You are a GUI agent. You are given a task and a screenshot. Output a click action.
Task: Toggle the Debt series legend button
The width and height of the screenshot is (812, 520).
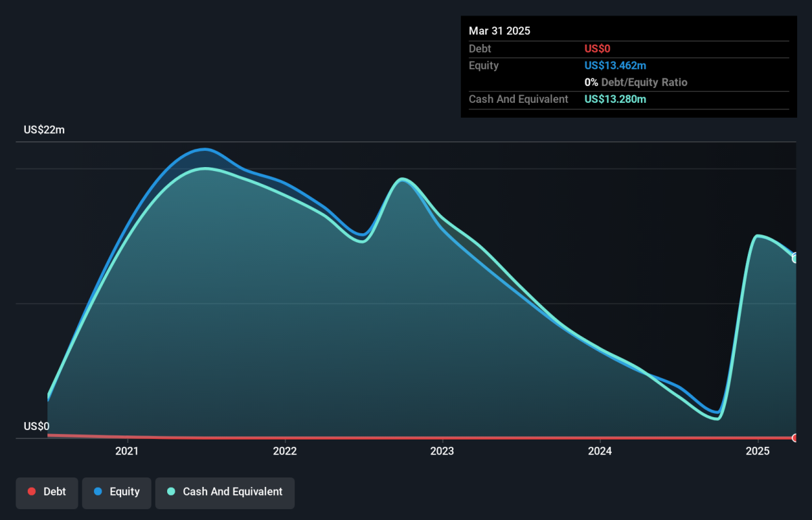tap(47, 492)
